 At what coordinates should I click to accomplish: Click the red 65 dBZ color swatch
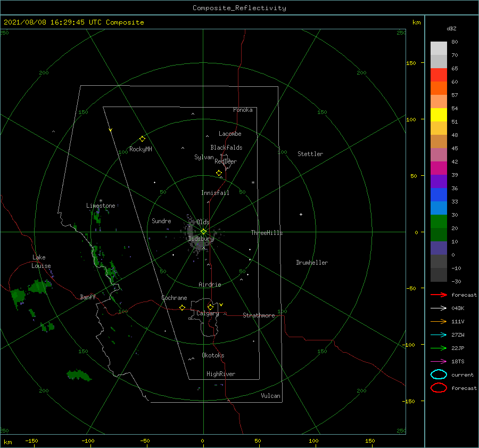pyautogui.click(x=439, y=75)
